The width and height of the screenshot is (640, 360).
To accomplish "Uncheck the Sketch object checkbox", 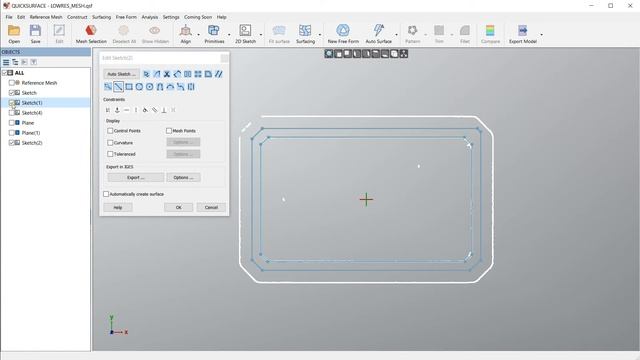I will click(12, 93).
